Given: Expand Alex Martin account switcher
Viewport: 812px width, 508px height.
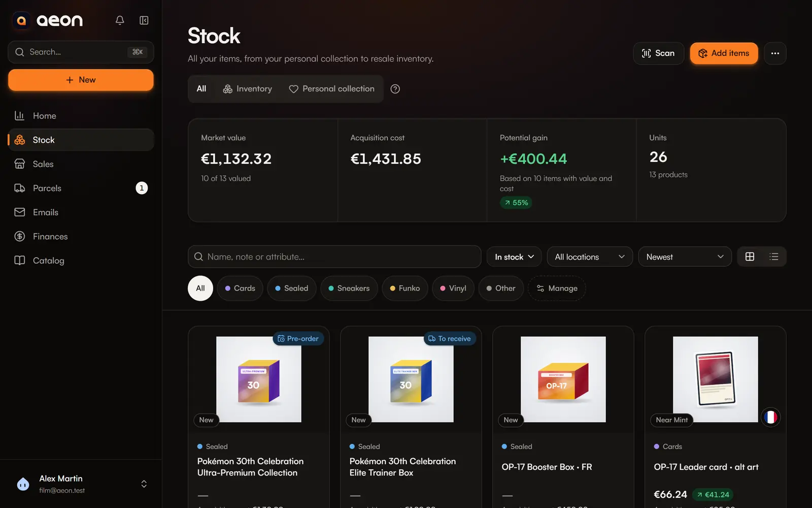Looking at the screenshot, I should pos(144,484).
